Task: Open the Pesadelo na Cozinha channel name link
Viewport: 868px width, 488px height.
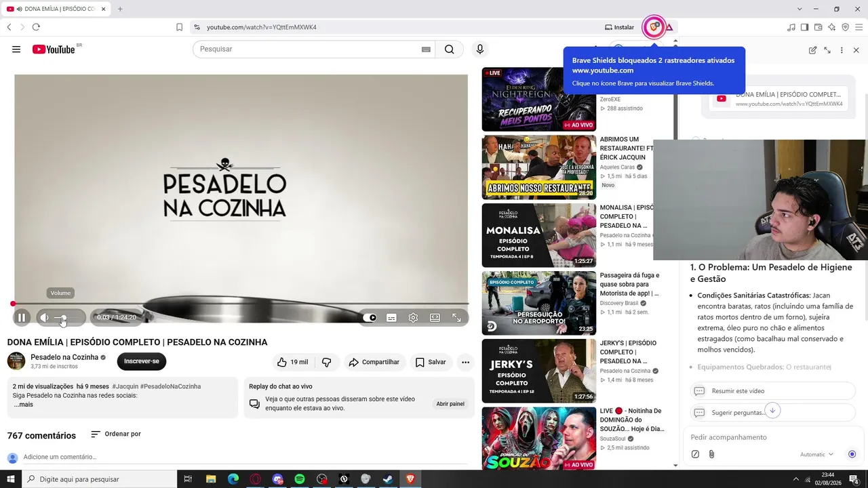Action: [64, 357]
